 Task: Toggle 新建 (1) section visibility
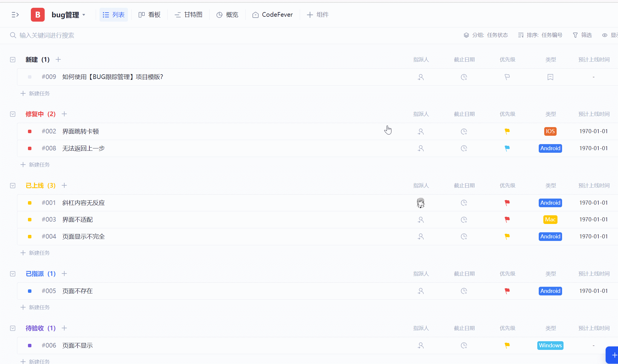coord(13,59)
